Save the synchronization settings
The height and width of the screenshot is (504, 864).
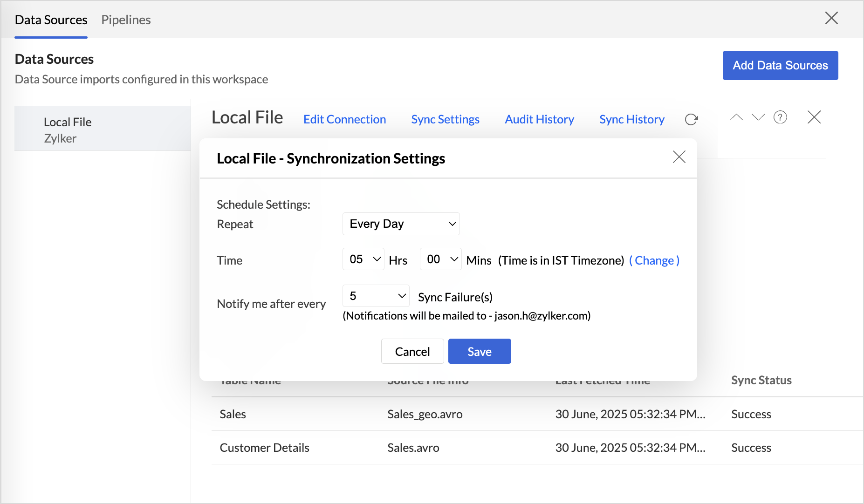479,352
